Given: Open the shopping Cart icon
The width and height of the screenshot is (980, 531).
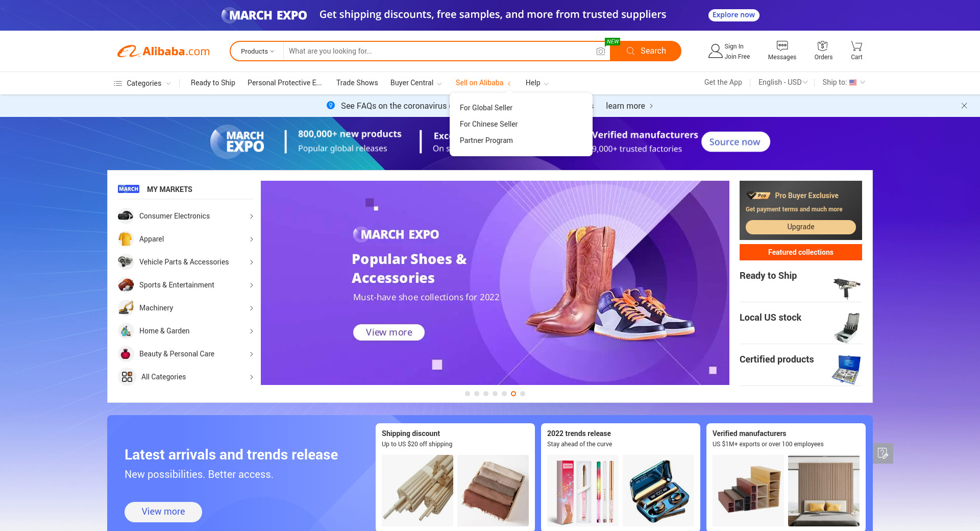Looking at the screenshot, I should coord(856,45).
